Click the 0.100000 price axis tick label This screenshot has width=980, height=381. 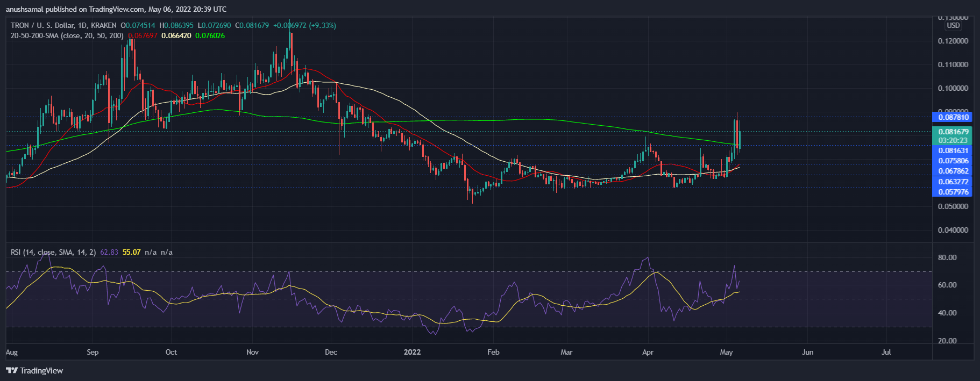click(x=953, y=88)
